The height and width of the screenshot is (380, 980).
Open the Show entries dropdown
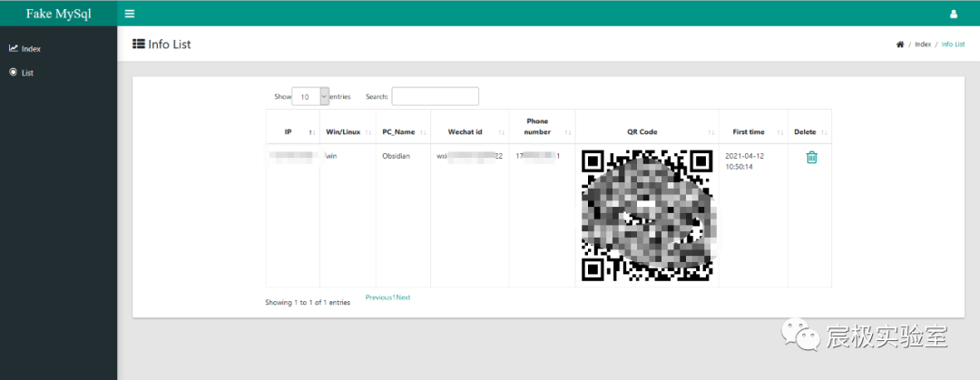(310, 96)
